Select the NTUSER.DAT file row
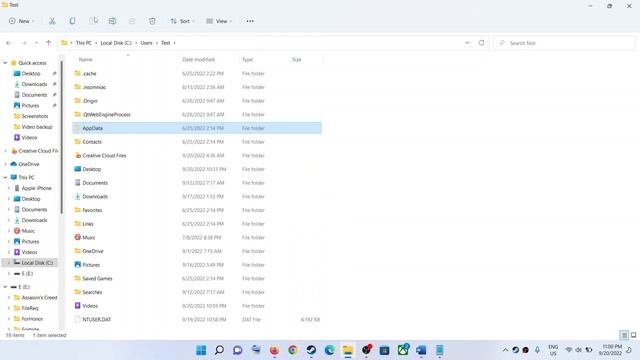640x360 pixels. point(197,320)
